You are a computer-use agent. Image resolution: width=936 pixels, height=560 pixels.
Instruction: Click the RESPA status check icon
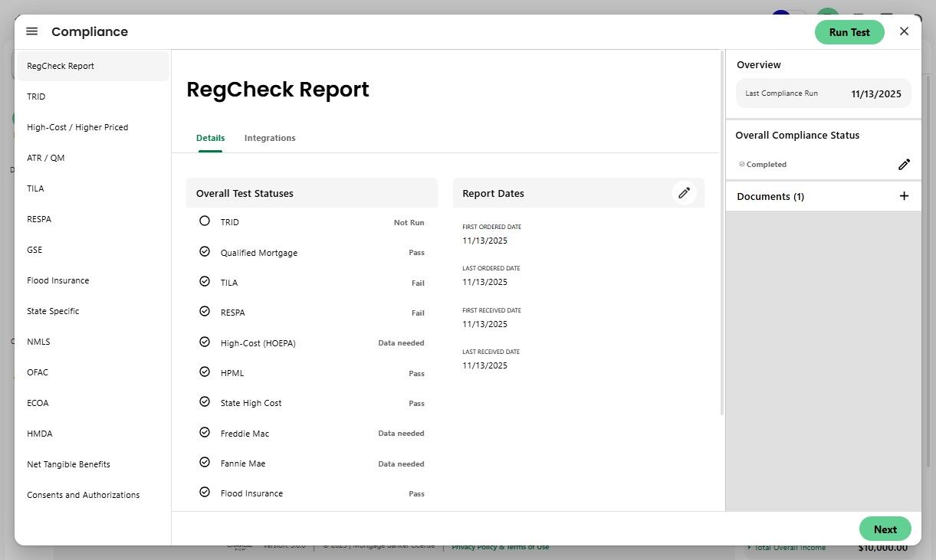pos(204,311)
